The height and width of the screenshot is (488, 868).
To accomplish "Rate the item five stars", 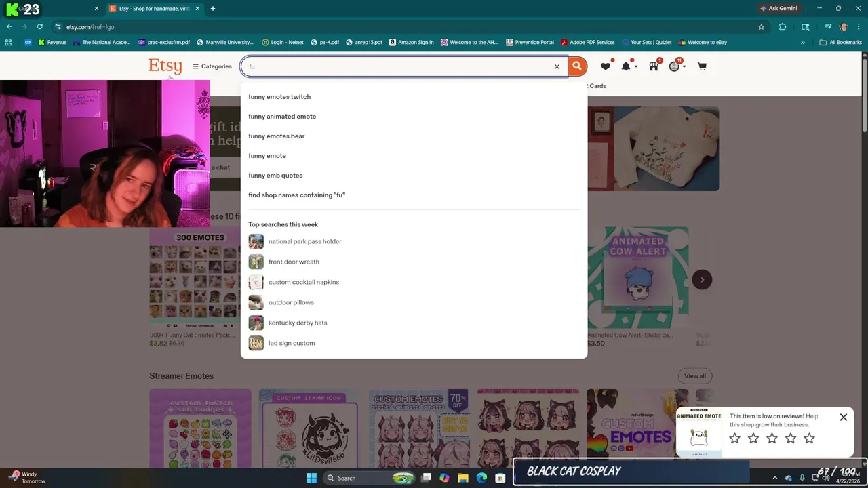I will [x=809, y=439].
